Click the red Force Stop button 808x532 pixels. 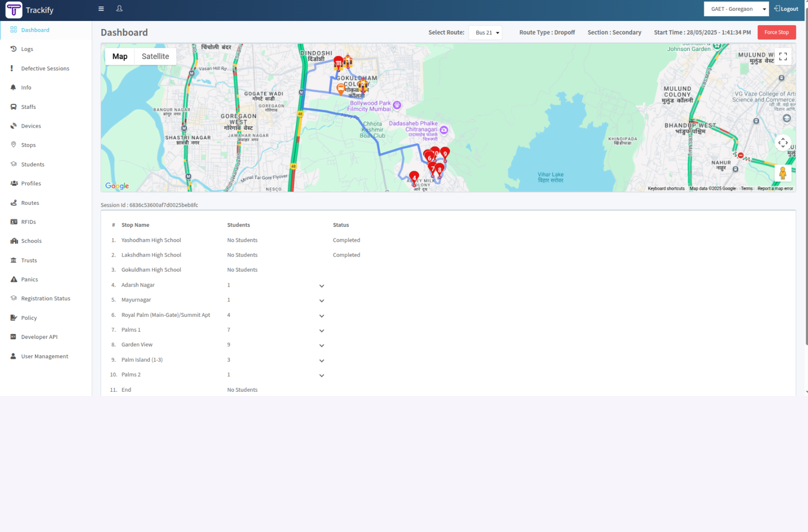coord(777,32)
